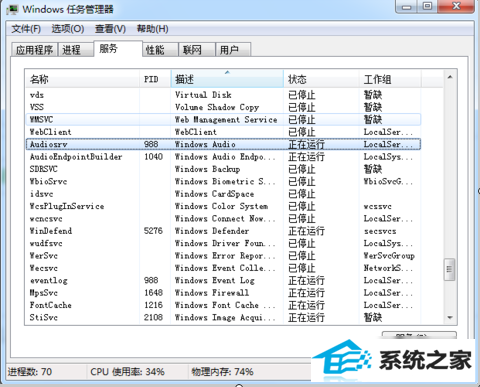Click the 物理内存: 74% status entry

222,372
